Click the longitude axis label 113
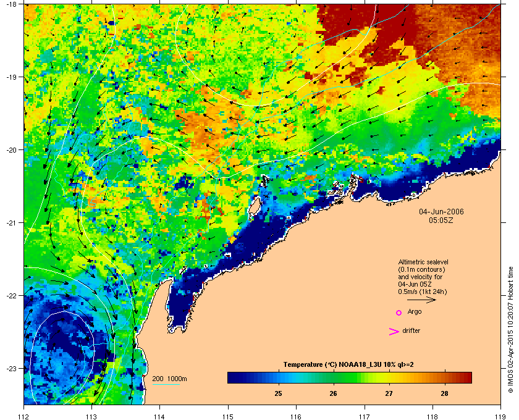The height and width of the screenshot is (420, 519). (91, 417)
